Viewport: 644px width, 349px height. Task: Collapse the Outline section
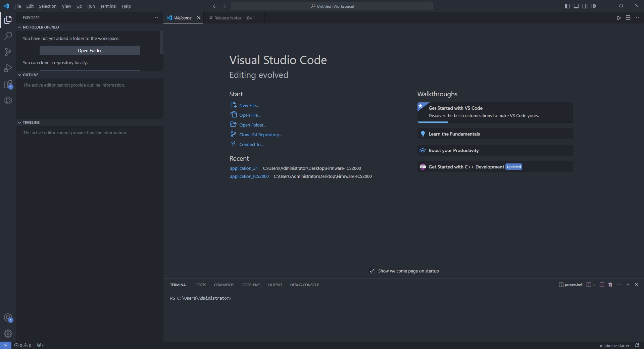point(90,75)
